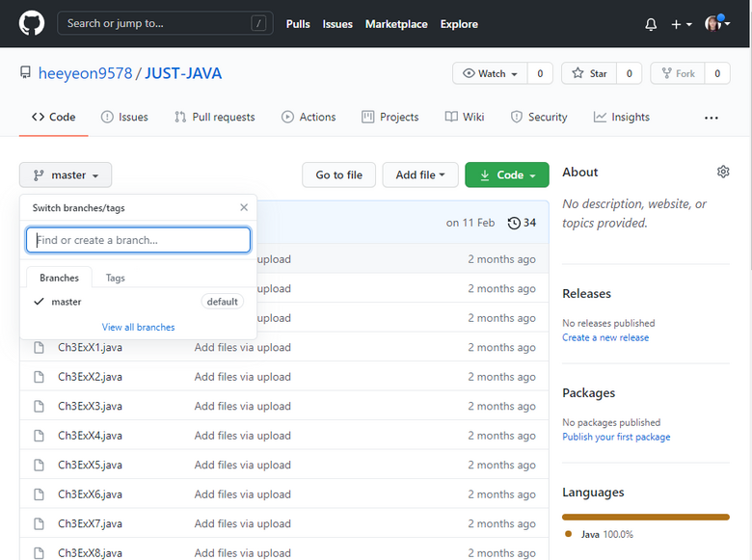Click the gear icon beside About
The width and height of the screenshot is (752, 560).
pos(723,172)
